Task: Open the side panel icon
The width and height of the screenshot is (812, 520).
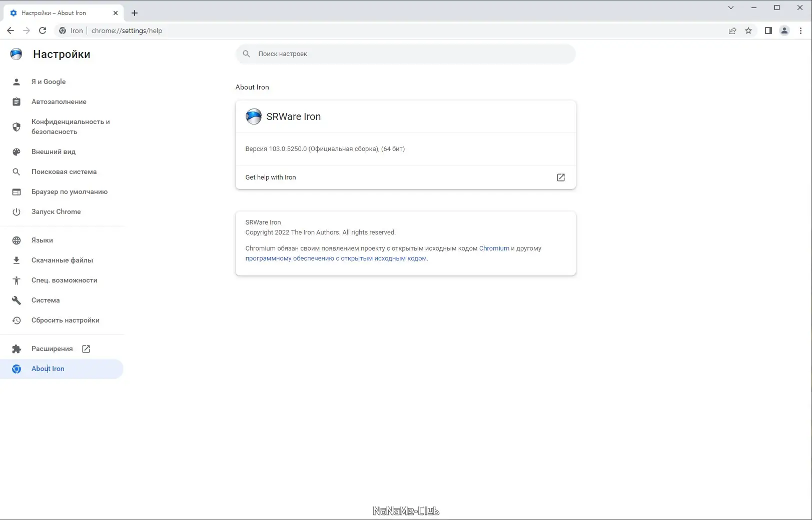Action: point(768,30)
